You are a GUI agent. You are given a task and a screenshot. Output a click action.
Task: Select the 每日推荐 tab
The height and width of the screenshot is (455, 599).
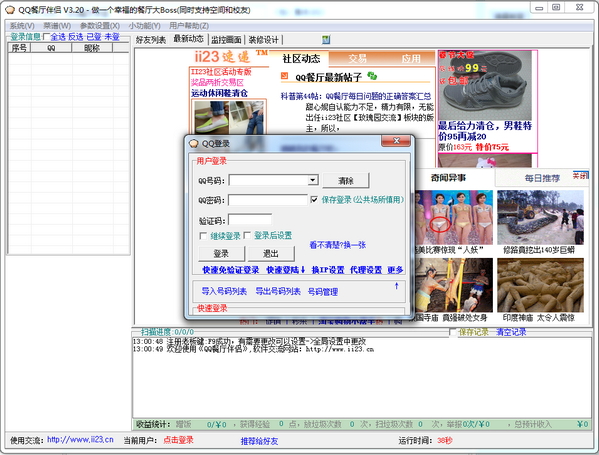coord(542,178)
